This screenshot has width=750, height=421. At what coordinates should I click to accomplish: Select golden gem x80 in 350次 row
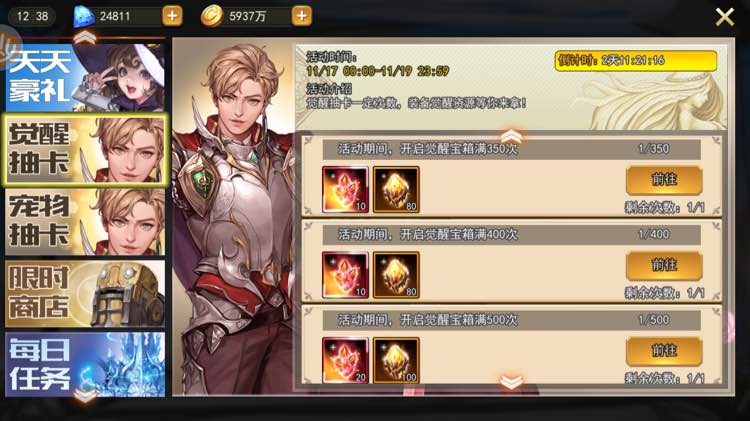[x=396, y=189]
